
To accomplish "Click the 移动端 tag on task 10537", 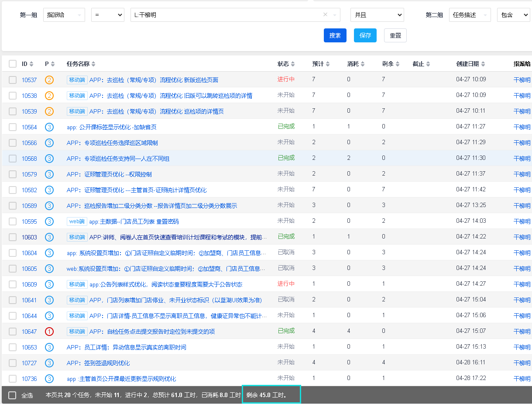I will tap(77, 80).
